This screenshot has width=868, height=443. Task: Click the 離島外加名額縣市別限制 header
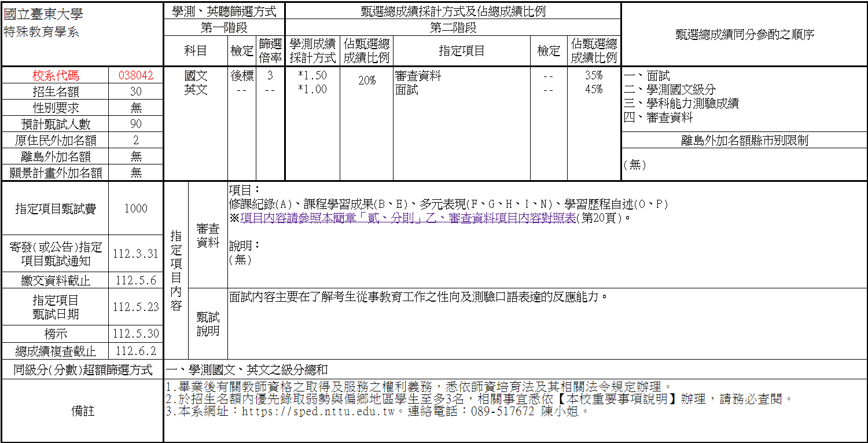click(x=745, y=140)
